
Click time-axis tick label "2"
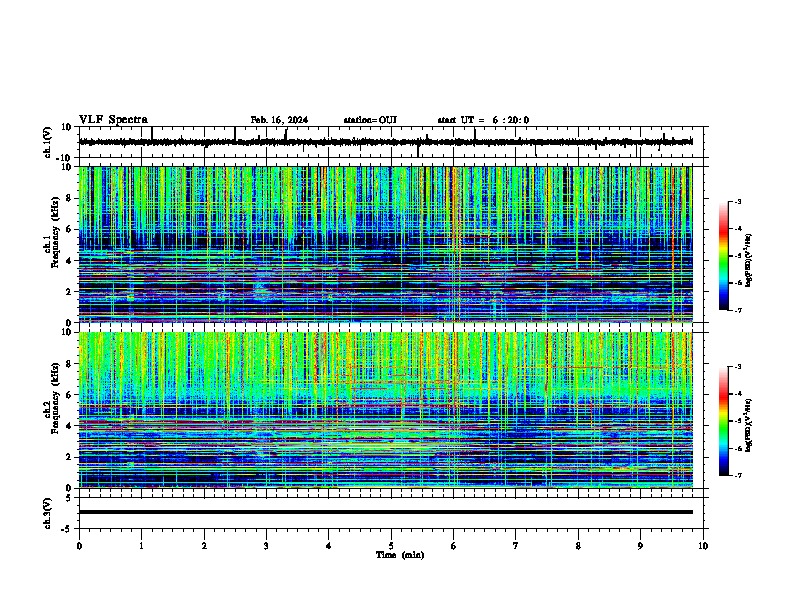click(204, 546)
